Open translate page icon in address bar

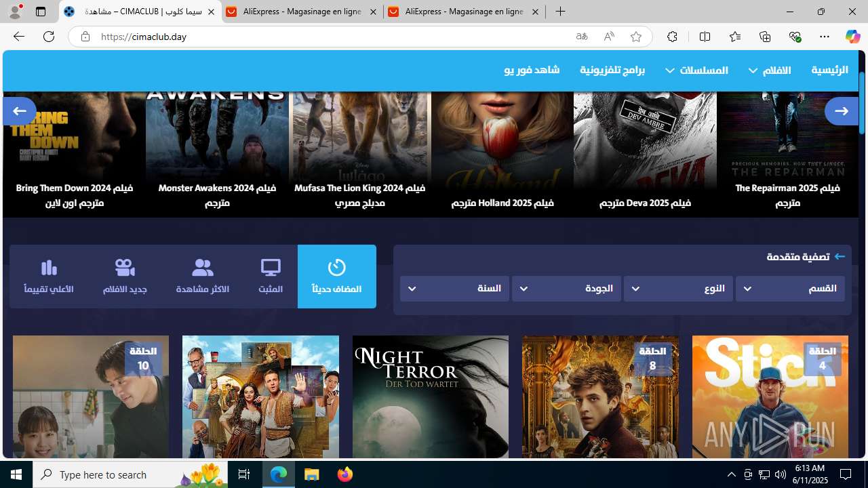(x=582, y=37)
